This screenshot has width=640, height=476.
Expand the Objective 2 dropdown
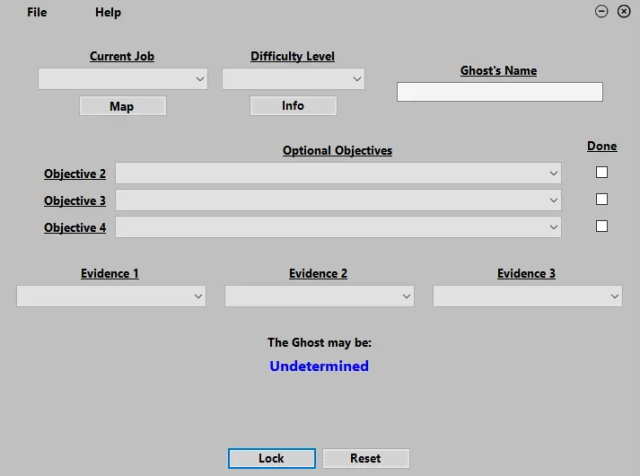pyautogui.click(x=338, y=173)
